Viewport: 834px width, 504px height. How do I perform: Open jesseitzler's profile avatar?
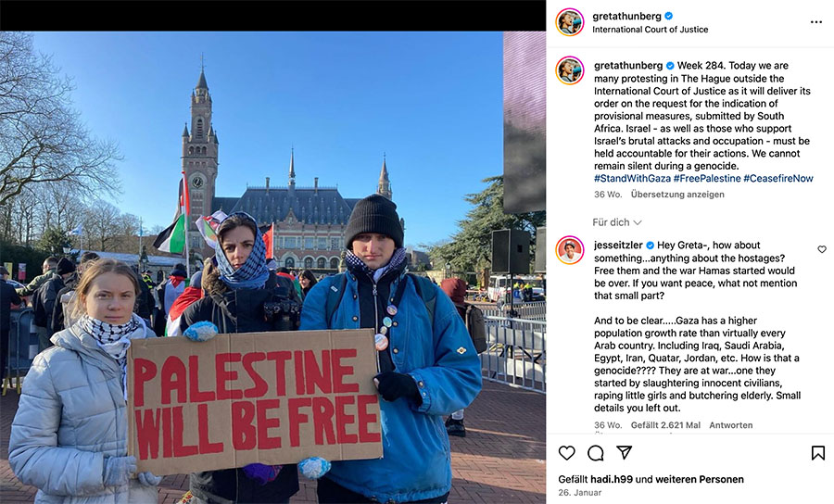tap(570, 250)
